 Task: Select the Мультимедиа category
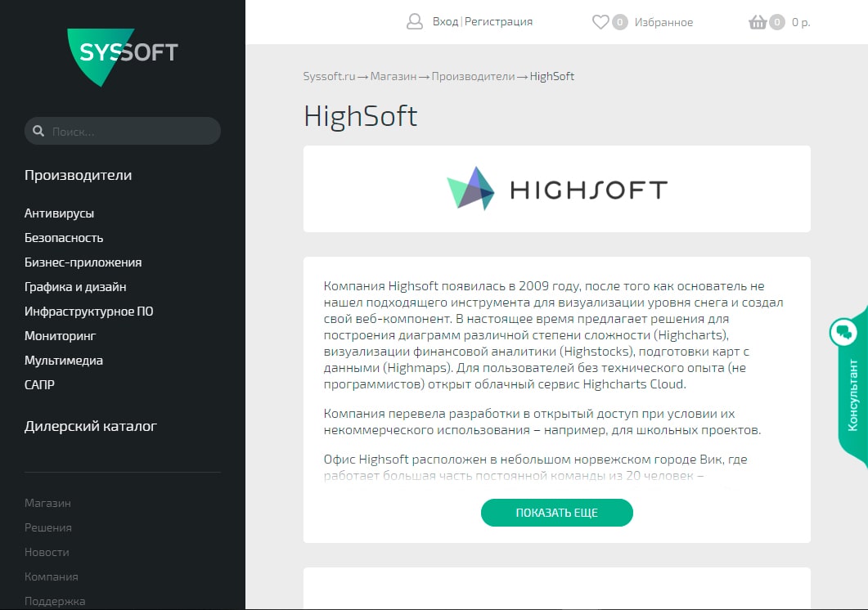click(64, 361)
